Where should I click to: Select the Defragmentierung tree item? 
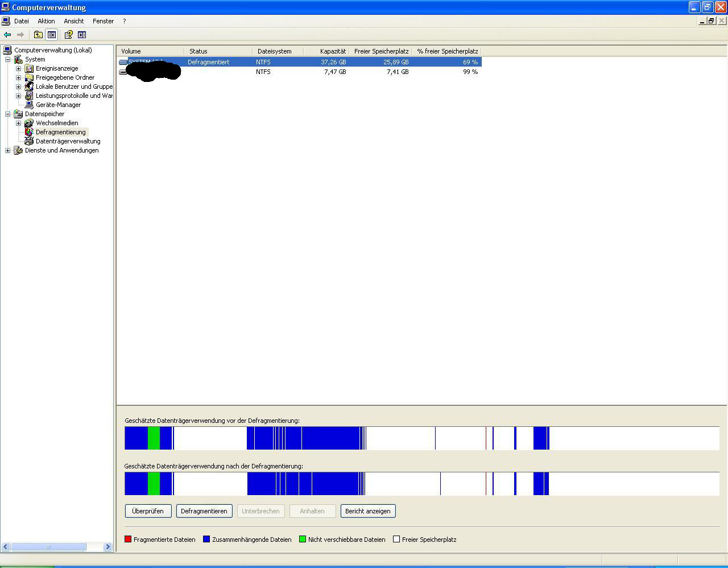pyautogui.click(x=61, y=132)
